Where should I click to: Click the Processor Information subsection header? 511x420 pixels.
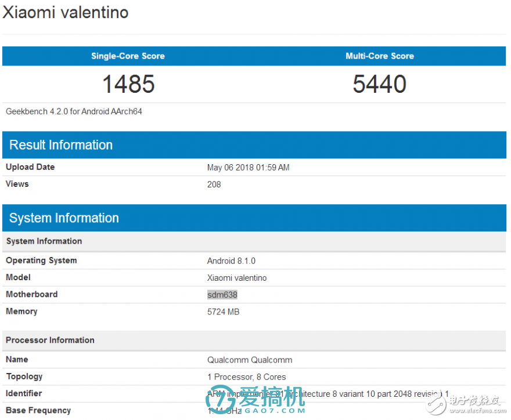click(x=50, y=340)
